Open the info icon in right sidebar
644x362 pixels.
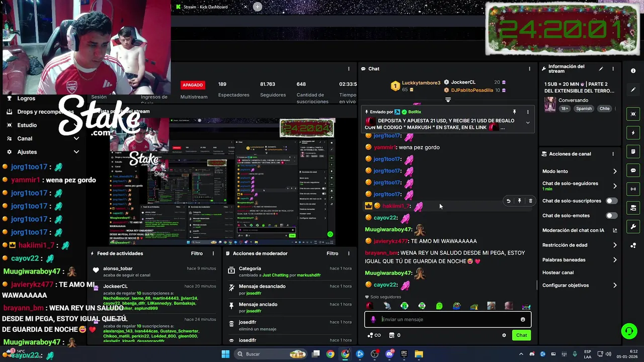pos(633,71)
